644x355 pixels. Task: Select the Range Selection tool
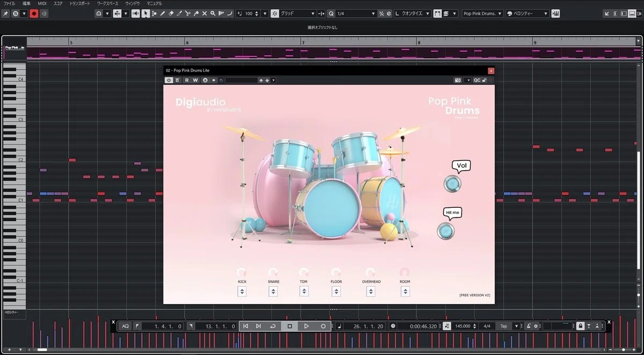click(x=154, y=13)
